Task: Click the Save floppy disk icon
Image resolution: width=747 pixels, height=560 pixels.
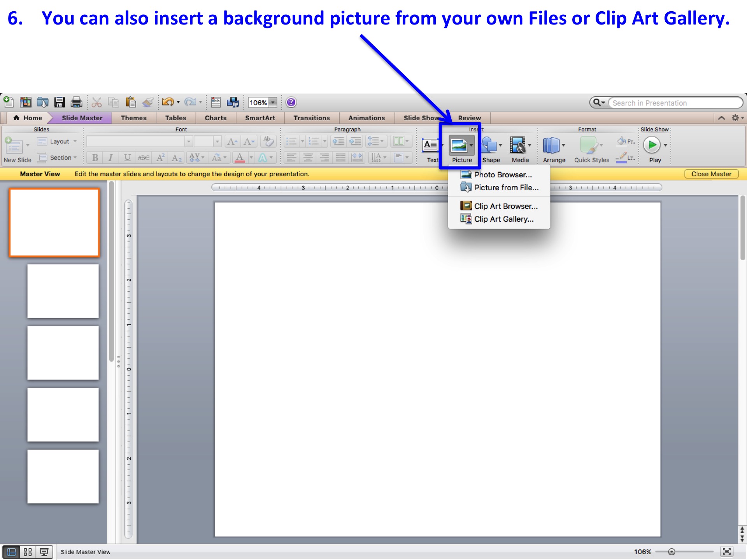Action: pyautogui.click(x=60, y=102)
